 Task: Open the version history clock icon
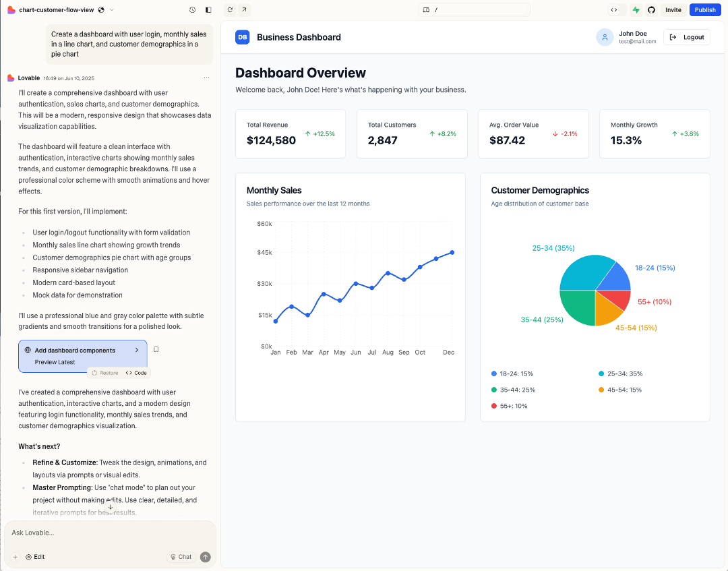tap(192, 10)
